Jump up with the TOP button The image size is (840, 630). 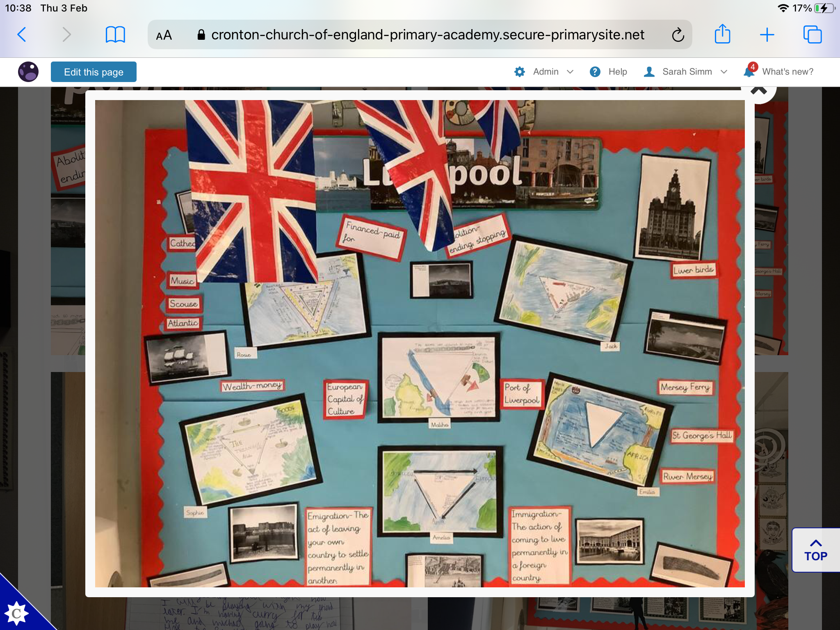pos(815,550)
